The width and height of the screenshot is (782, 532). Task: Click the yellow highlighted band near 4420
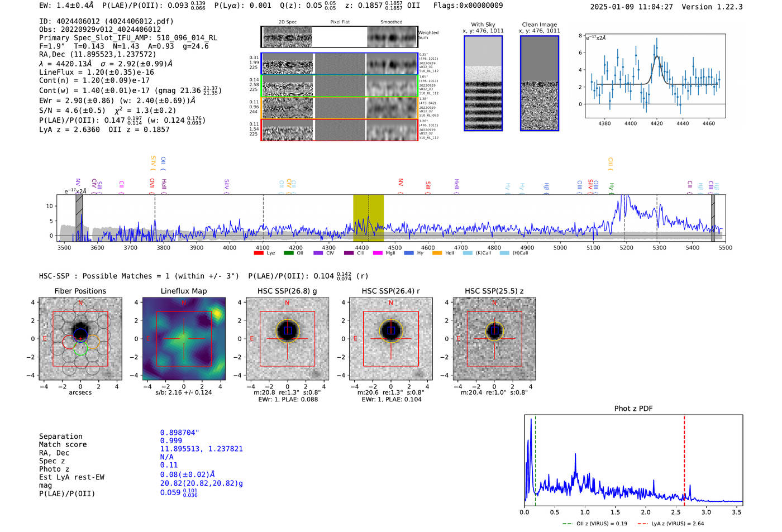368,218
